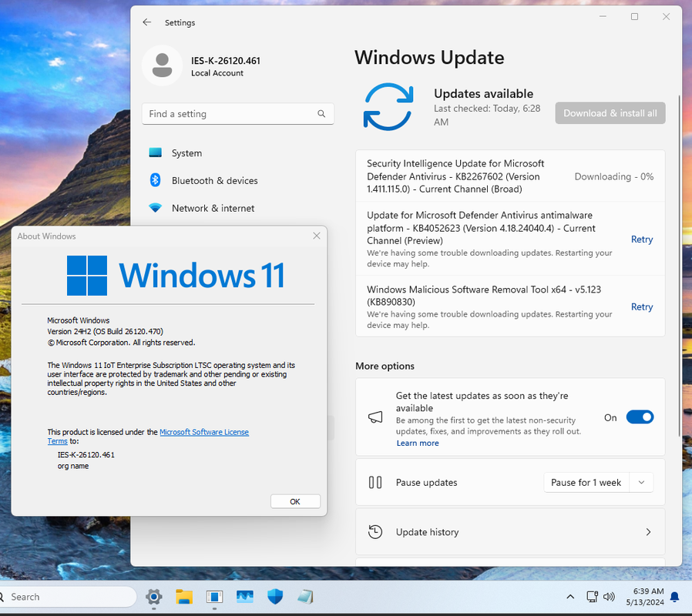
Task: Click the Wi-Fi network icon in sidebar
Action: pyautogui.click(x=156, y=207)
